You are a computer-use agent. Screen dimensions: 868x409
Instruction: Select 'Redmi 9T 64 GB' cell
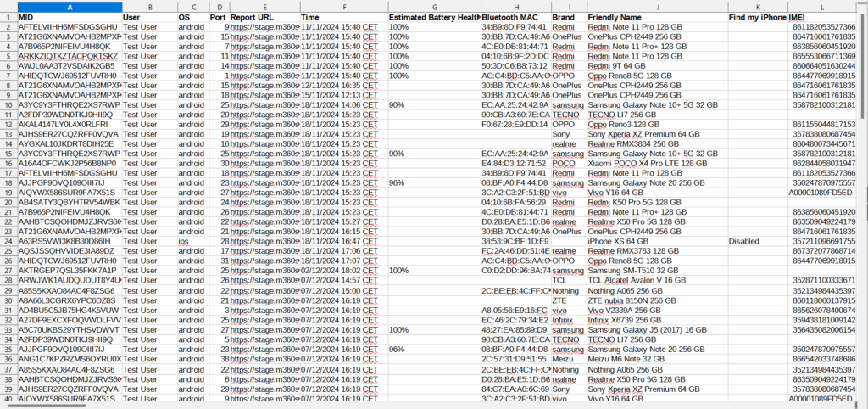(x=657, y=65)
